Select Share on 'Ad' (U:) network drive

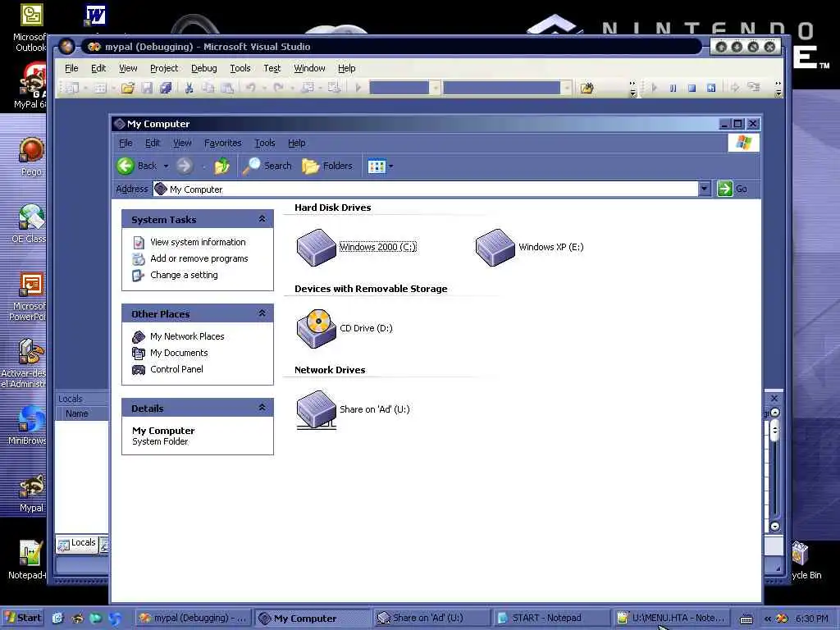pyautogui.click(x=316, y=410)
